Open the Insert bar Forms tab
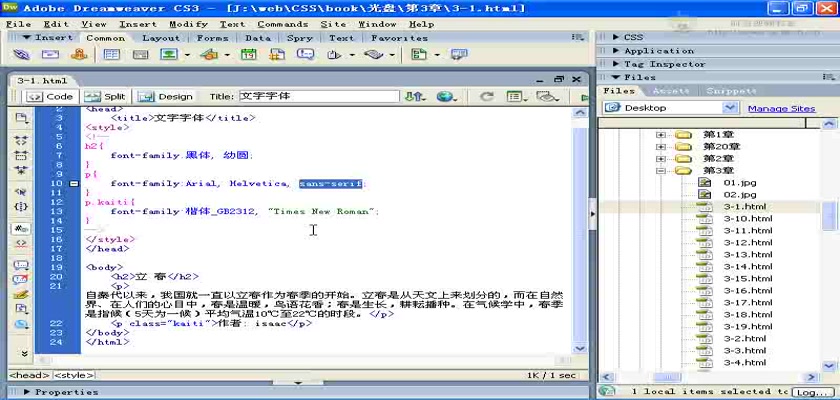840x400 pixels. (x=212, y=38)
